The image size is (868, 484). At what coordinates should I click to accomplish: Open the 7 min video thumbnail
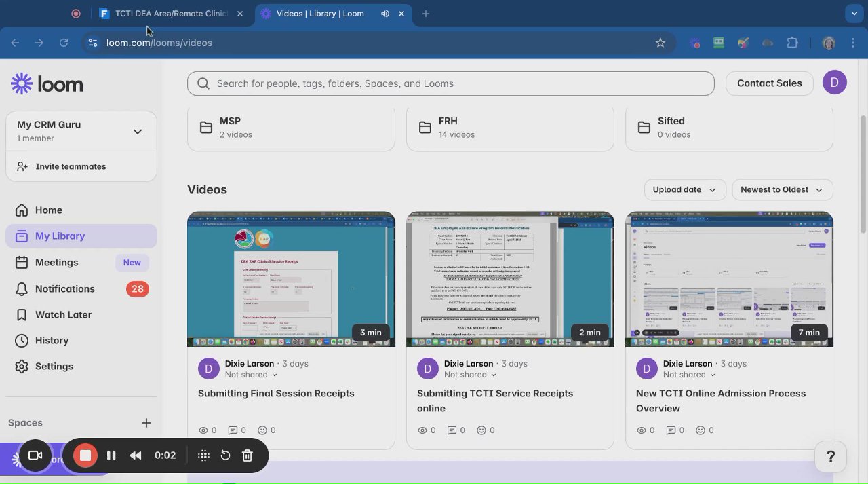[x=729, y=279]
